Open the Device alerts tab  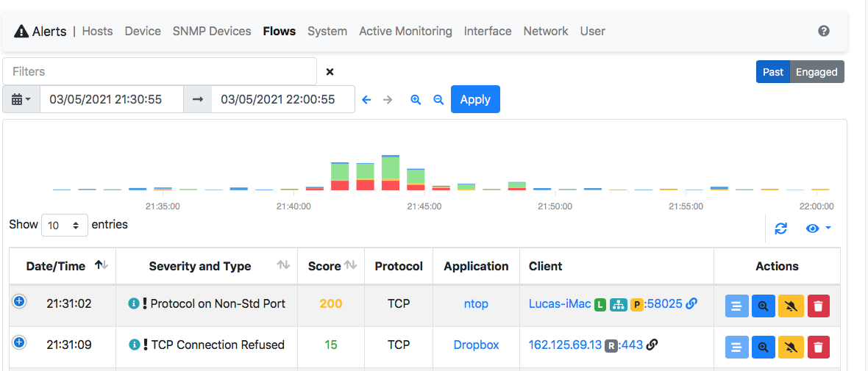pyautogui.click(x=143, y=31)
